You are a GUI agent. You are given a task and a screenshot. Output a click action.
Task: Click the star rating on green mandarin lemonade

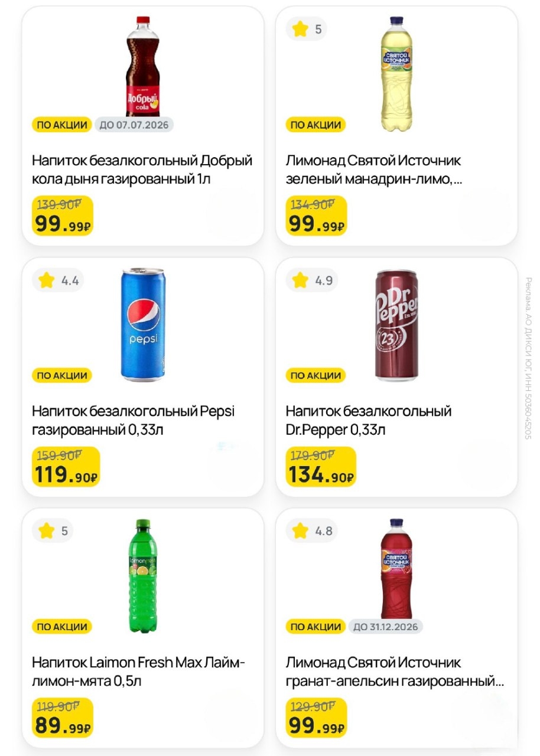click(306, 29)
